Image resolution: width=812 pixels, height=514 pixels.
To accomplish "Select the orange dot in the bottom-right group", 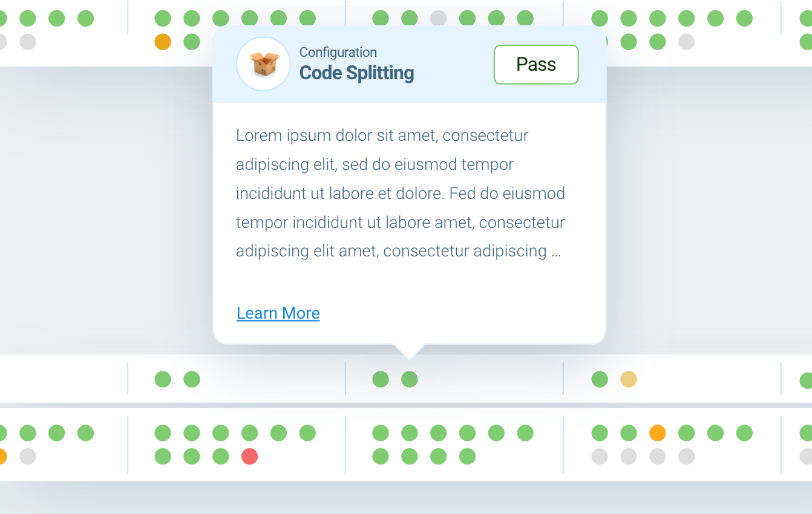I will [657, 433].
